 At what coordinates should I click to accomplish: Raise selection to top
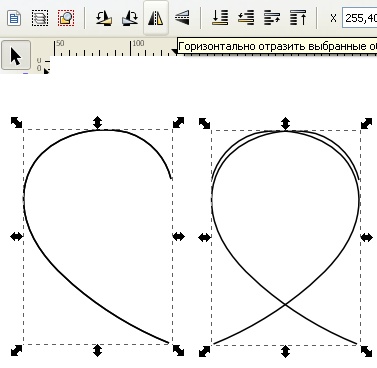click(298, 18)
